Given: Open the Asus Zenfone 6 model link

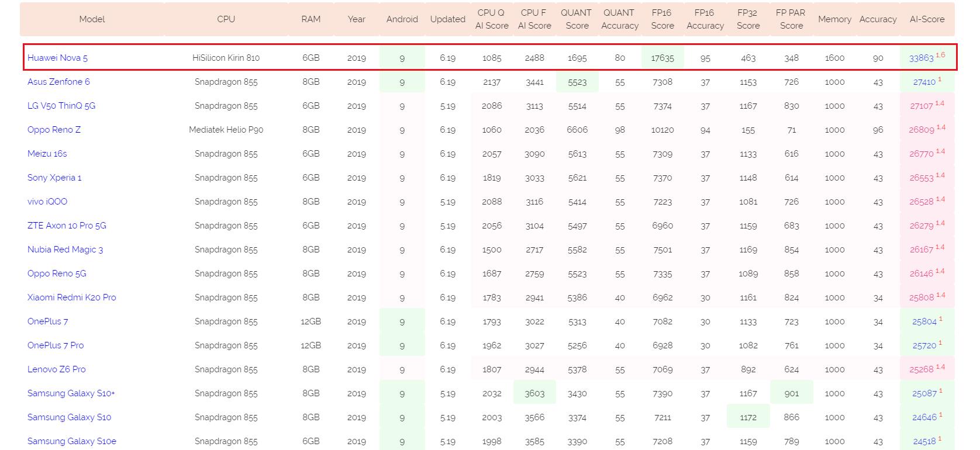Looking at the screenshot, I should (58, 82).
